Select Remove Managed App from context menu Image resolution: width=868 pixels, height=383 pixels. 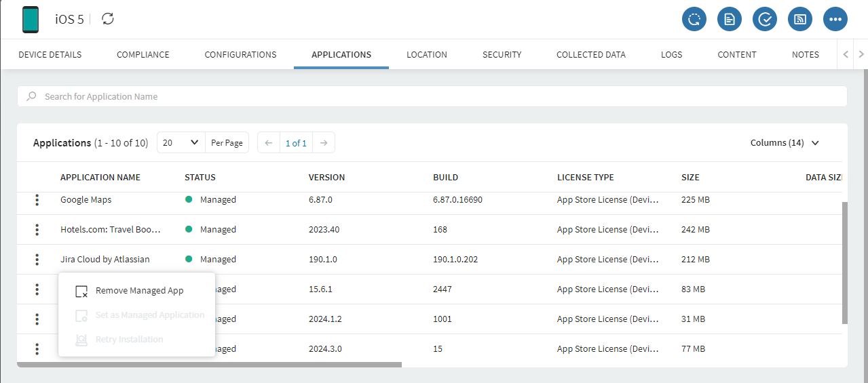(139, 291)
